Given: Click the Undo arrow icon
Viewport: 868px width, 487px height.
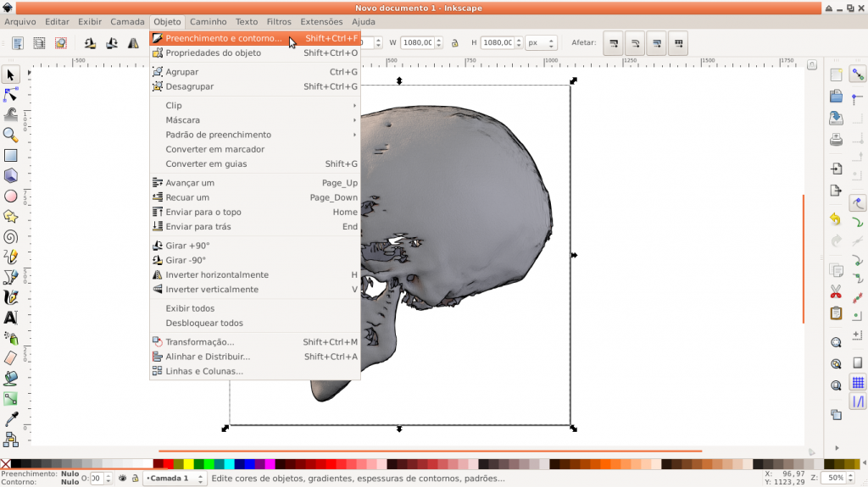Looking at the screenshot, I should (x=836, y=219).
